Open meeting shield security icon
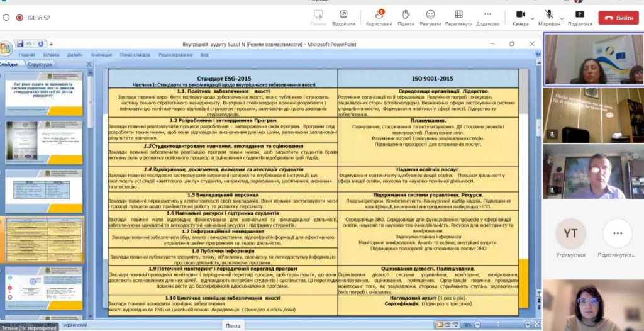This screenshot has width=644, height=331. pyautogui.click(x=6, y=18)
